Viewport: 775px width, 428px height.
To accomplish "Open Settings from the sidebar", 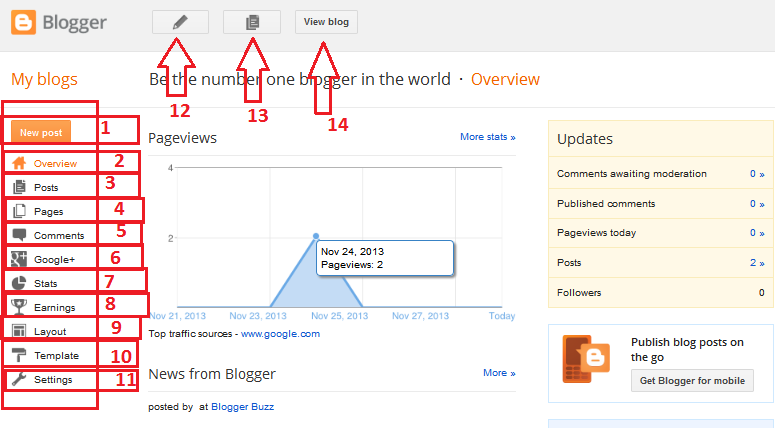I will [53, 380].
